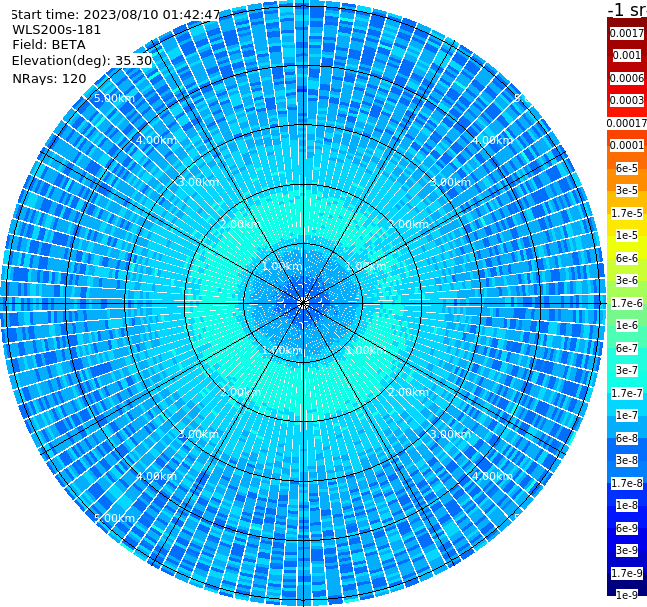Click the 3e-7 colorbar tick
This screenshot has width=647, height=607.
coord(627,370)
